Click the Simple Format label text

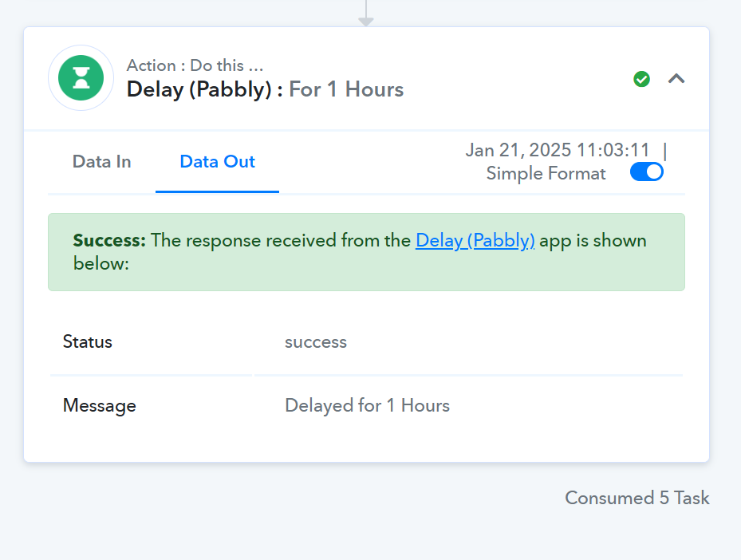click(x=546, y=173)
